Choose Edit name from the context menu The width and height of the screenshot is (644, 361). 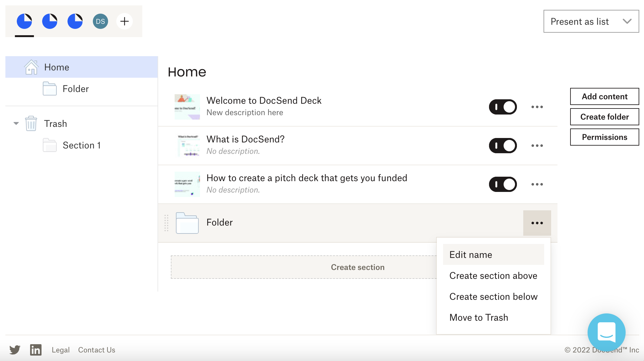pos(493,255)
